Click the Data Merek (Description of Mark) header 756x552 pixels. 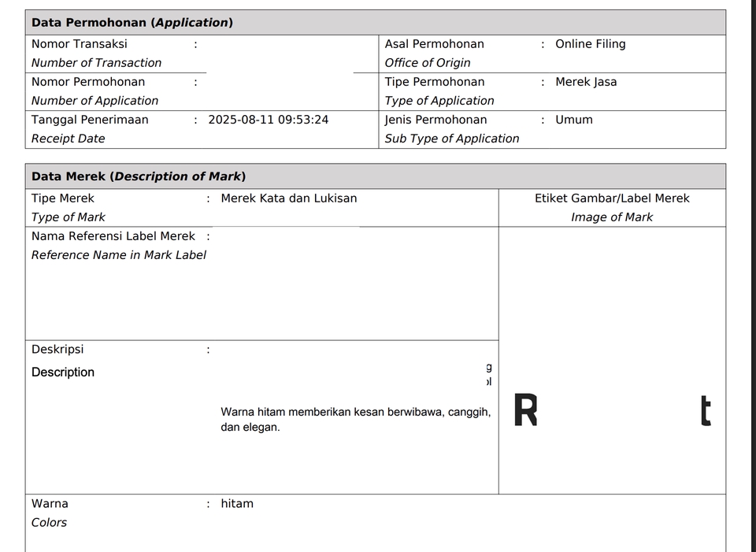(139, 176)
